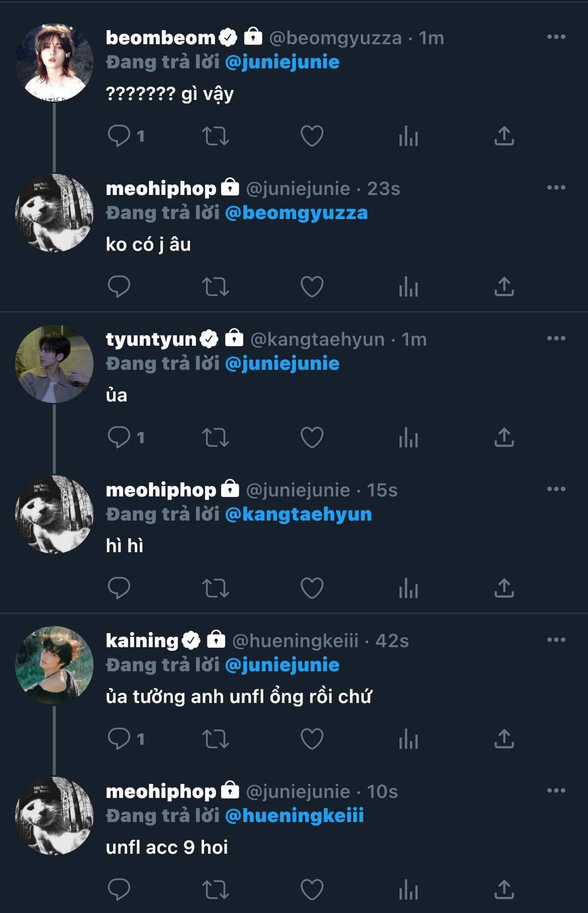Open tyuntyun's profile name

pyautogui.click(x=151, y=339)
